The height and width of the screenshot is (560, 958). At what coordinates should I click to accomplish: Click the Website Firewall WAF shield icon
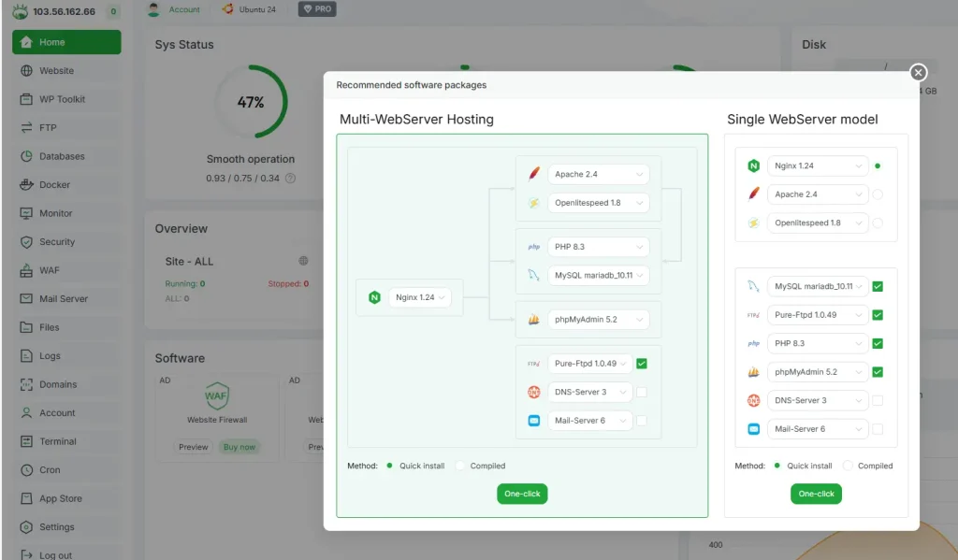tap(217, 395)
